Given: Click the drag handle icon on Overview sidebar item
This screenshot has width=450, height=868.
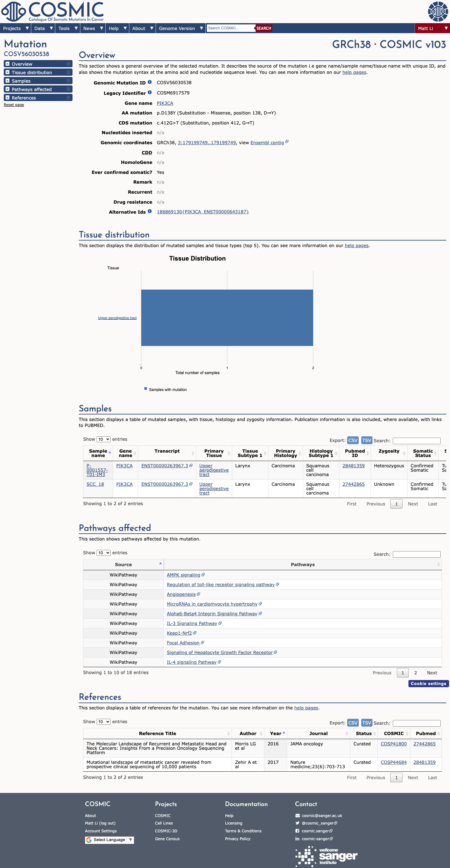Looking at the screenshot, I should (x=68, y=64).
